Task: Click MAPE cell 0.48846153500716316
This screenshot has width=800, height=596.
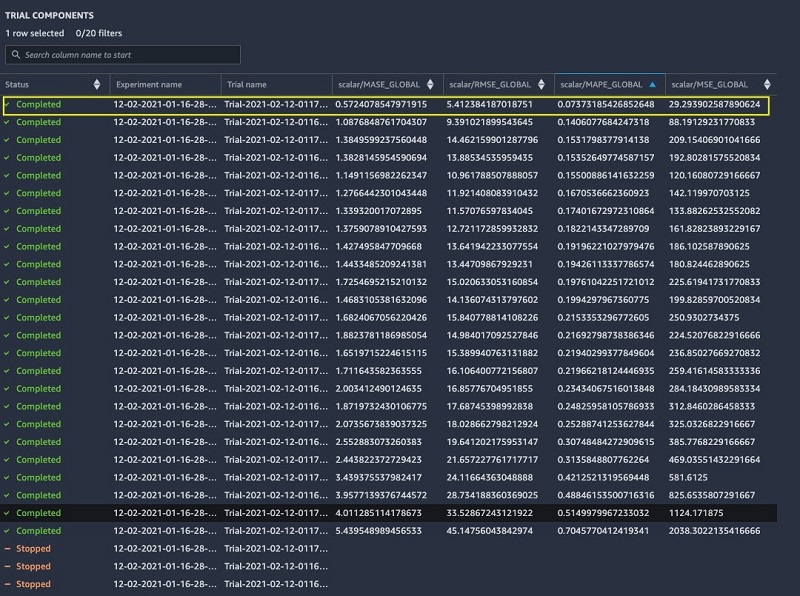Action: point(606,495)
